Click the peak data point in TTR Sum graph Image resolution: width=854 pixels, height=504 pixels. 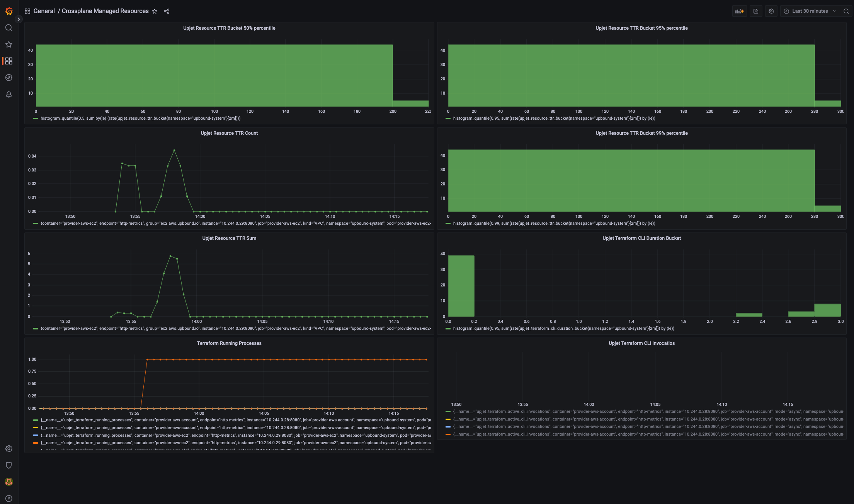point(170,256)
